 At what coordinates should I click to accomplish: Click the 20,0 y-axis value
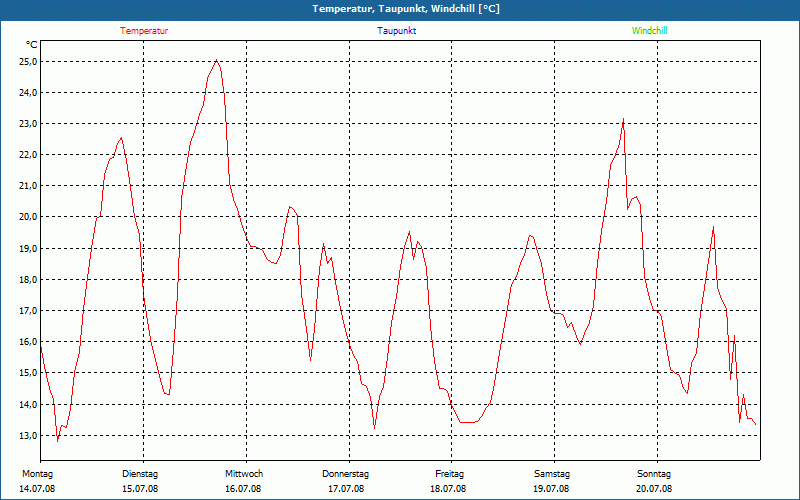coord(29,217)
